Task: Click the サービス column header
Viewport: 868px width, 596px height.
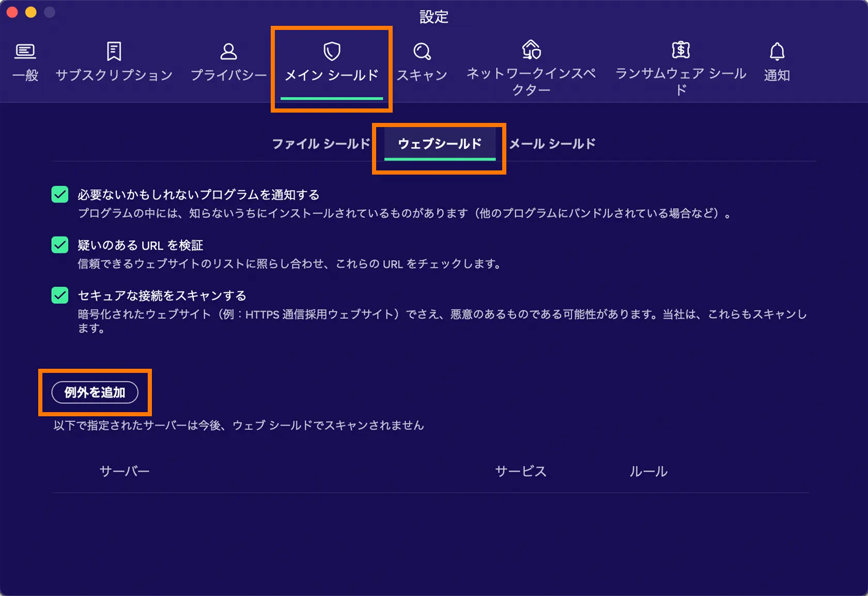Action: point(520,471)
